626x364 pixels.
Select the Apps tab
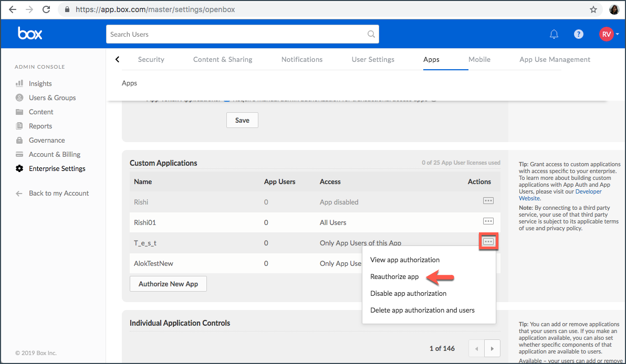pos(431,59)
